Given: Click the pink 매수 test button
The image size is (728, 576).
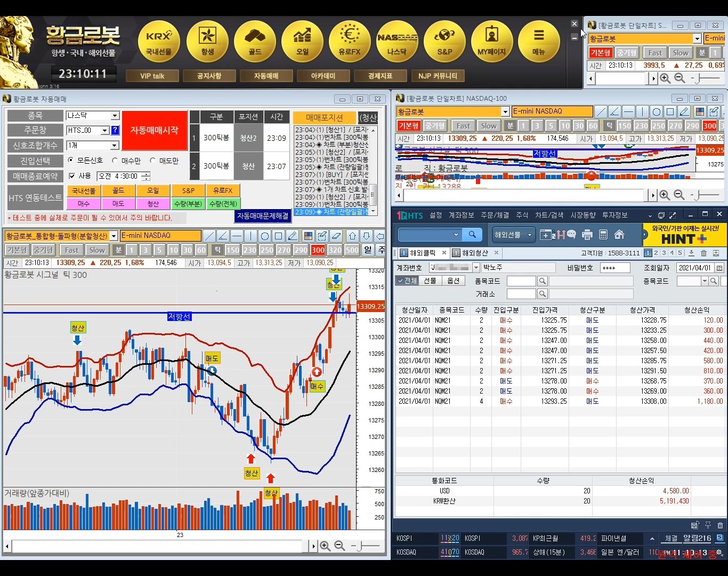Looking at the screenshot, I should pyautogui.click(x=84, y=204).
